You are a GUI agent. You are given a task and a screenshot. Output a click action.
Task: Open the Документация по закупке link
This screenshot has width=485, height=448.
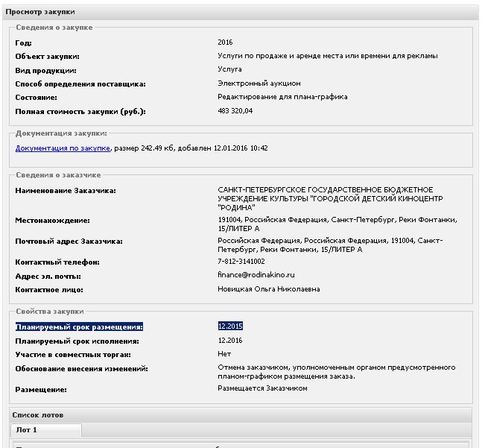[x=63, y=148]
